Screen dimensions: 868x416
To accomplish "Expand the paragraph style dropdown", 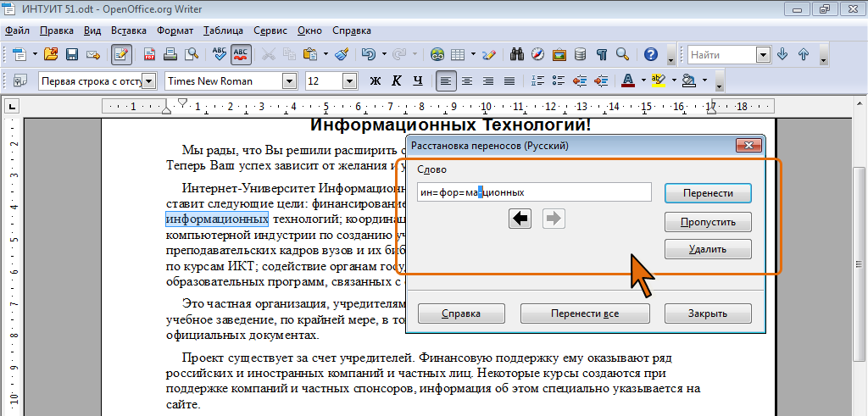I will click(149, 81).
